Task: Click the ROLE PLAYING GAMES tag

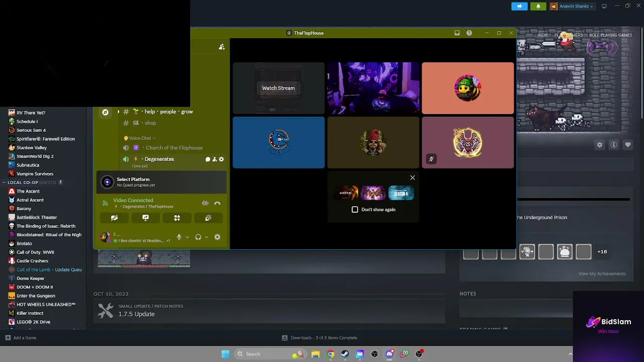Action: pyautogui.click(x=611, y=35)
